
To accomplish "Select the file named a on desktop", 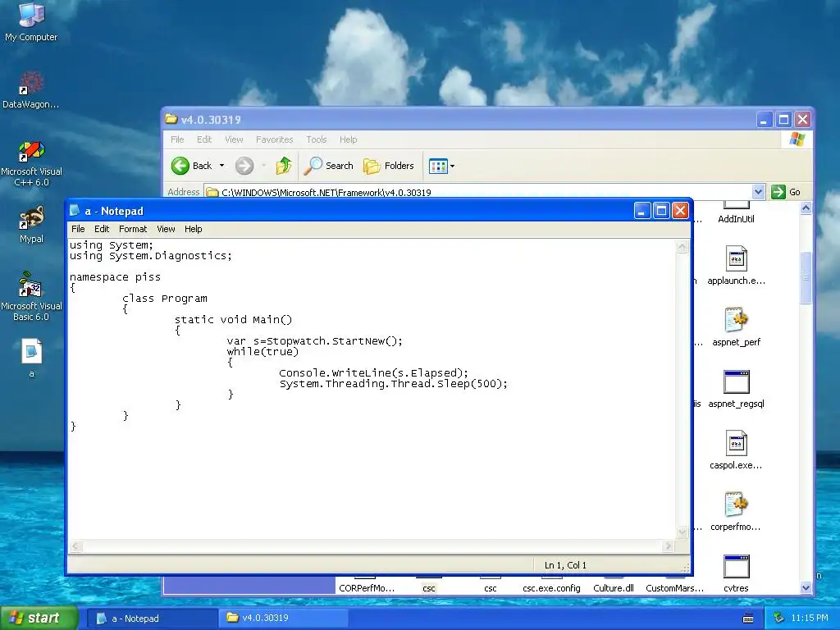I will [x=31, y=358].
